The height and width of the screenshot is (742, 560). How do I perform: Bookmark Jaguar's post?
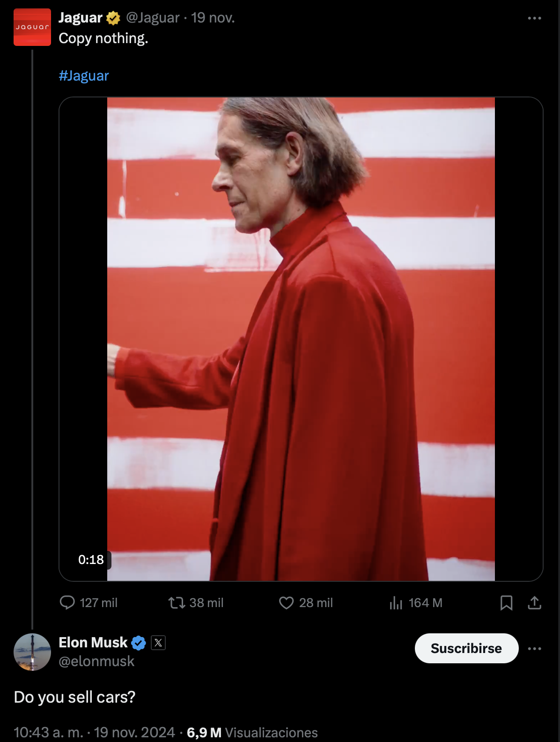[506, 602]
